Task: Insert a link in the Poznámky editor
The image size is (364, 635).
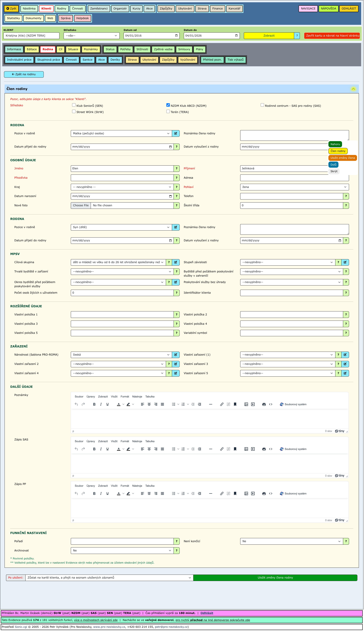Action: [x=222, y=405]
